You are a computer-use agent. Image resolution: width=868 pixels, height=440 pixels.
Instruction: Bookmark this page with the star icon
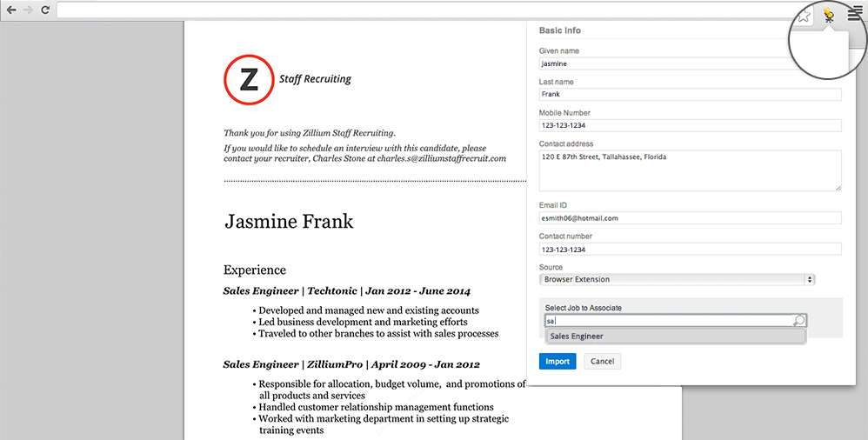click(805, 15)
